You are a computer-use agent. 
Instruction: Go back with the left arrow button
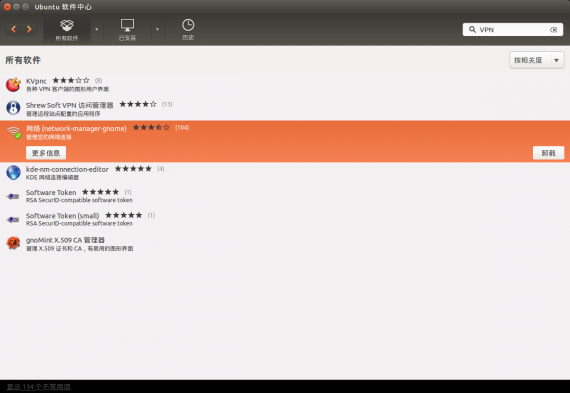point(14,29)
